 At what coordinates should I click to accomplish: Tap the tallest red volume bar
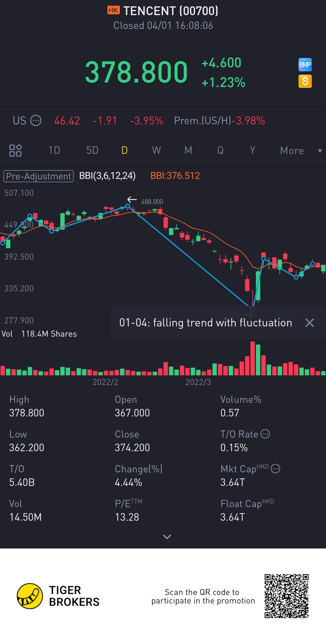pyautogui.click(x=253, y=358)
